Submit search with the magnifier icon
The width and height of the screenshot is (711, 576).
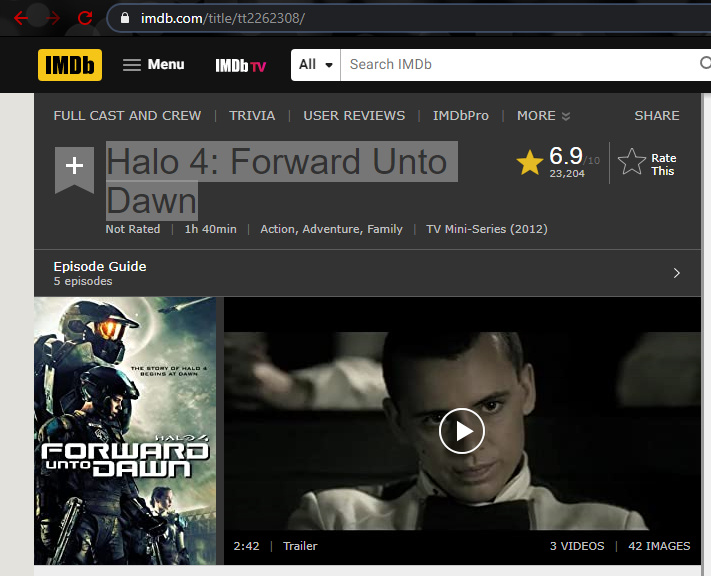(x=705, y=63)
